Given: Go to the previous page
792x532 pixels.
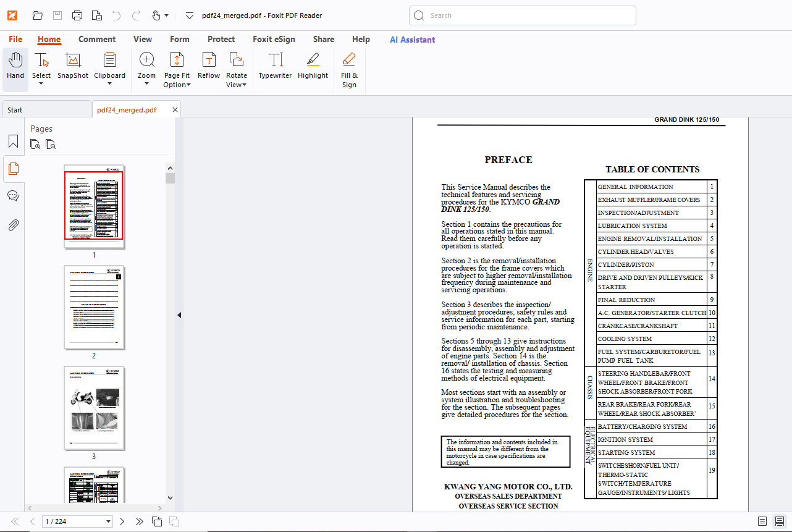Looking at the screenshot, I should 32,521.
